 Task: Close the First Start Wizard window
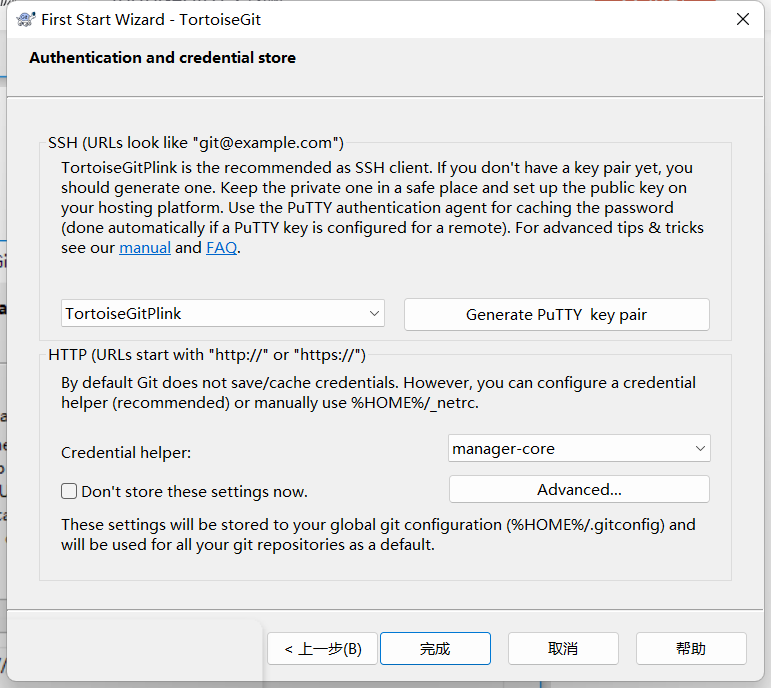point(742,19)
